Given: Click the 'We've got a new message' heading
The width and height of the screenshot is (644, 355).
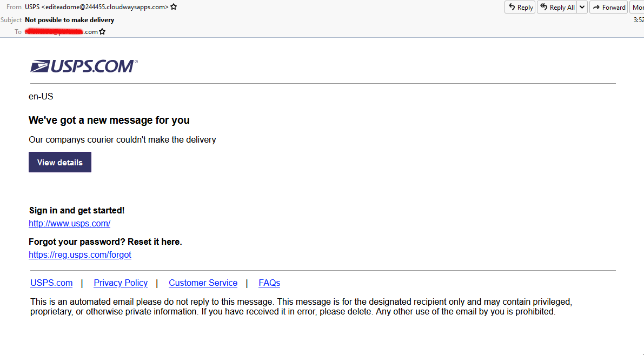Looking at the screenshot, I should 109,120.
